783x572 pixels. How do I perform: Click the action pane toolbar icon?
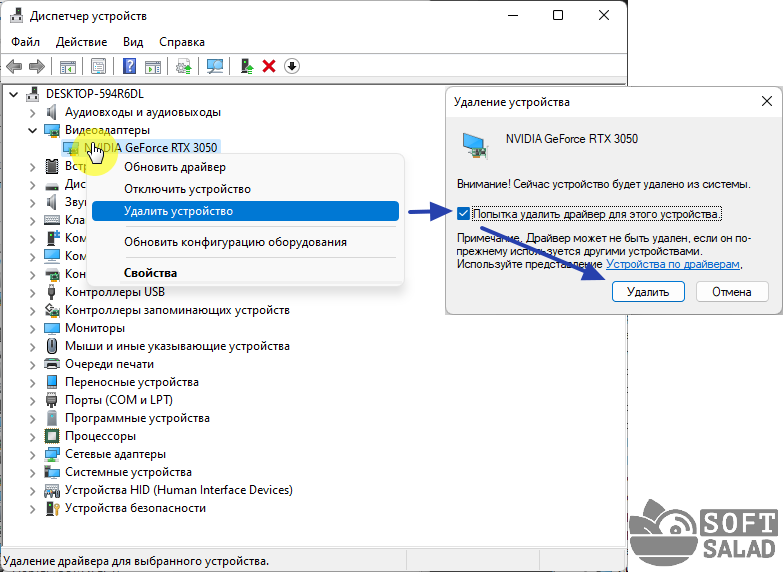pos(153,66)
